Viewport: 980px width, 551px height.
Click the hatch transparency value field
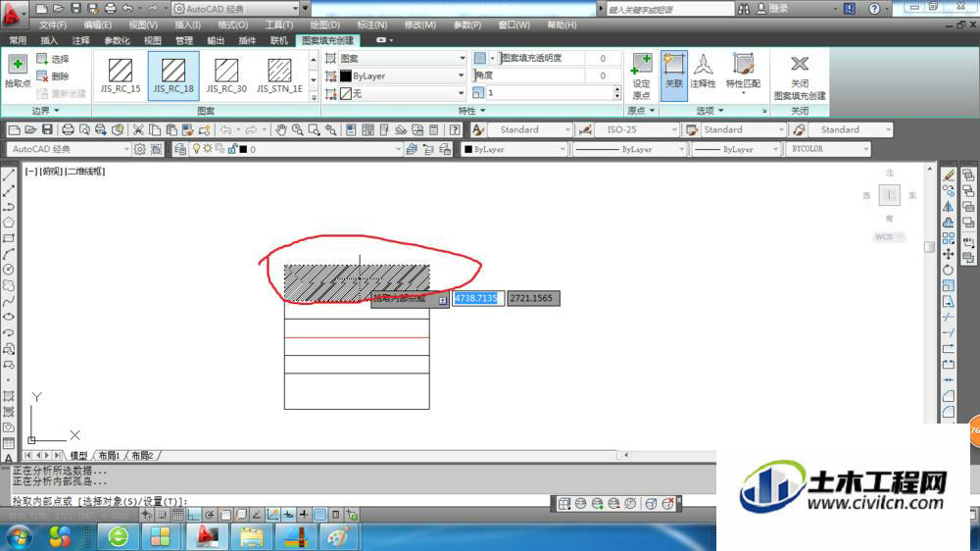[603, 58]
